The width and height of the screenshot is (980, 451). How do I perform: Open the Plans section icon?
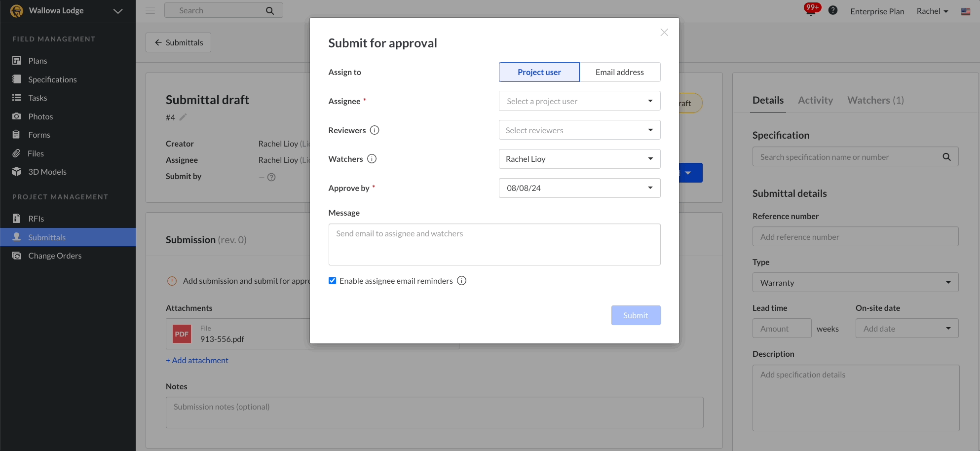pyautogui.click(x=17, y=61)
